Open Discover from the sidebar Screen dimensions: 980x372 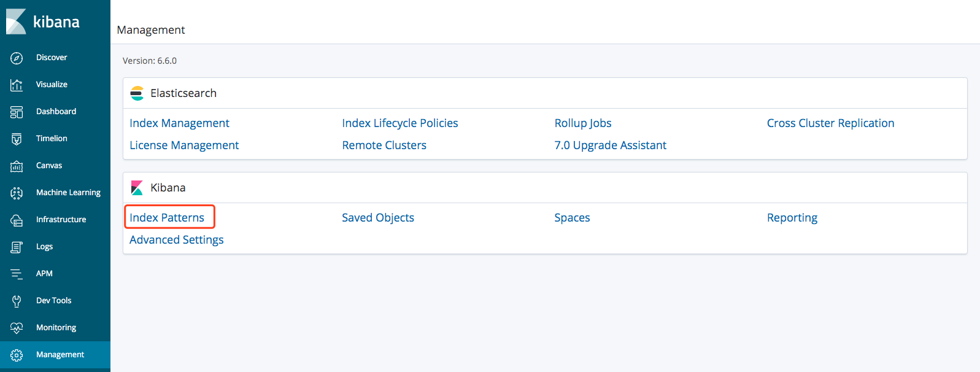[x=52, y=58]
